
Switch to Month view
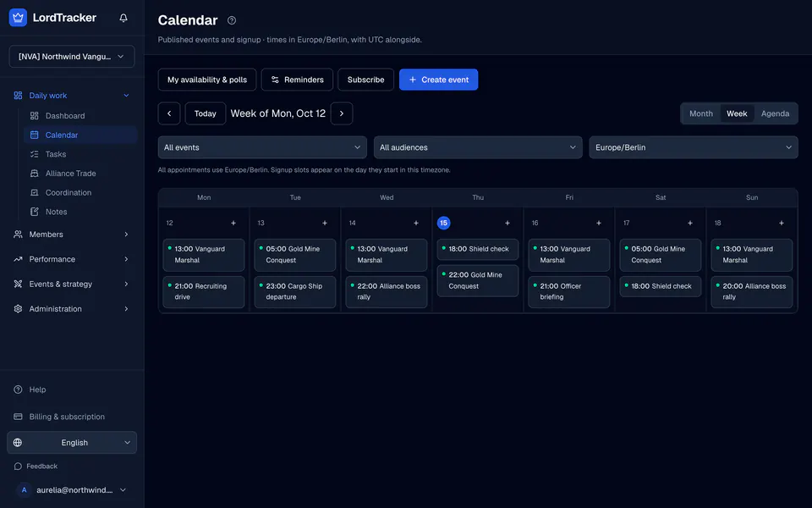(701, 113)
